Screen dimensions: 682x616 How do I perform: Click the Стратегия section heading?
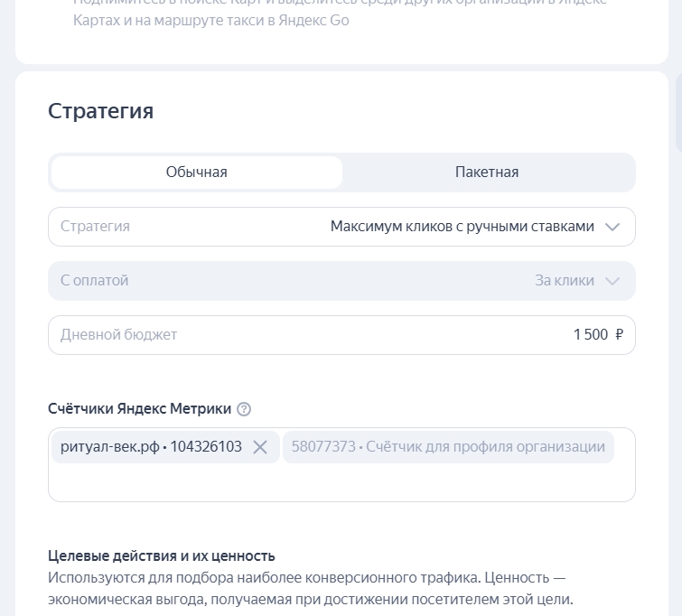pyautogui.click(x=100, y=111)
